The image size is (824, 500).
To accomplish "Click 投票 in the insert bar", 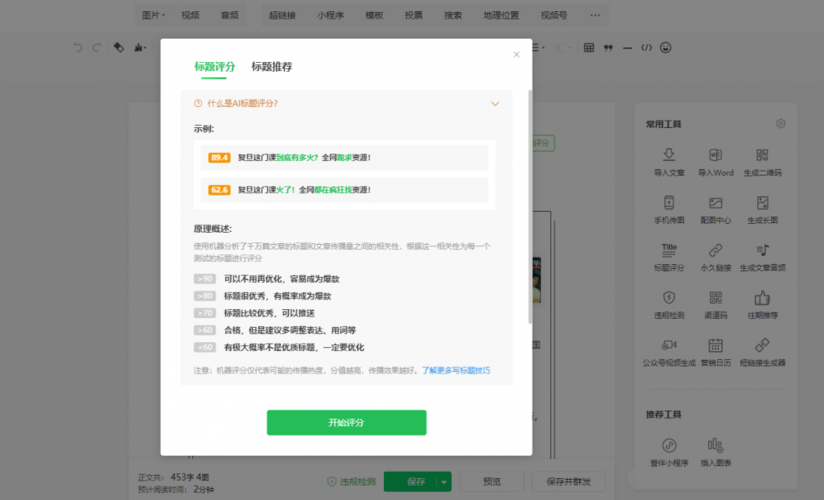I will pyautogui.click(x=414, y=15).
